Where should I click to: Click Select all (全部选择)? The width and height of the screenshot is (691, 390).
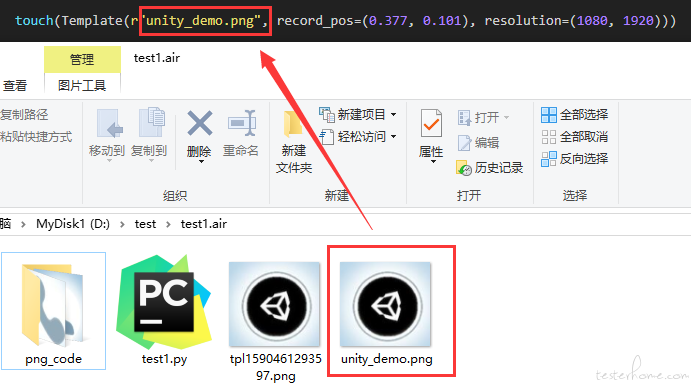(574, 115)
